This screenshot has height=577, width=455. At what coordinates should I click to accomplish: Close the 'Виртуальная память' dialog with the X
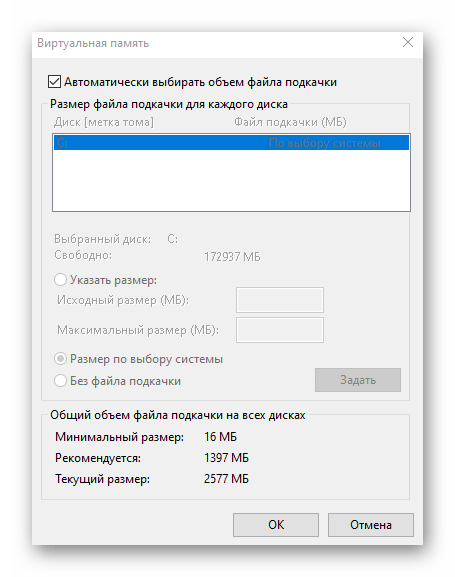408,42
